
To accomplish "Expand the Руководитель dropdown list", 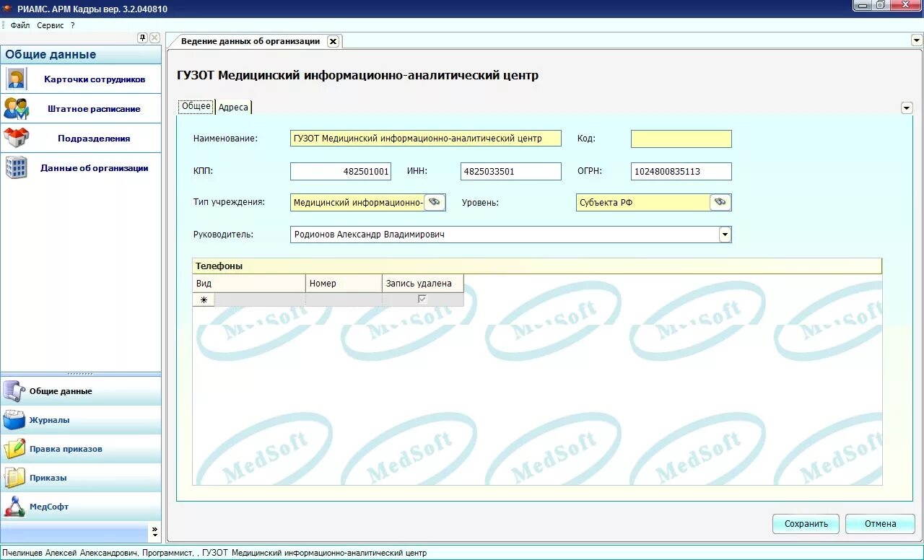I will (725, 235).
